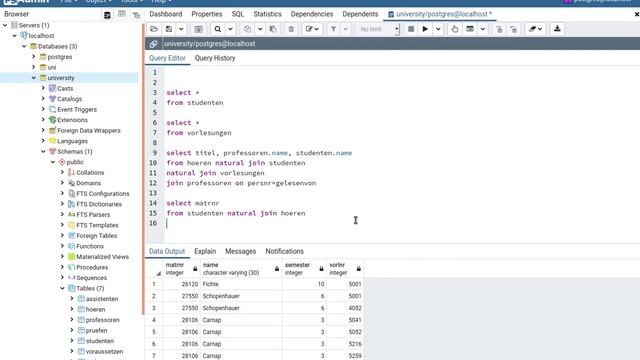Select the Foreign Data Wrappers node
This screenshot has width=640, height=360.
pos(89,131)
